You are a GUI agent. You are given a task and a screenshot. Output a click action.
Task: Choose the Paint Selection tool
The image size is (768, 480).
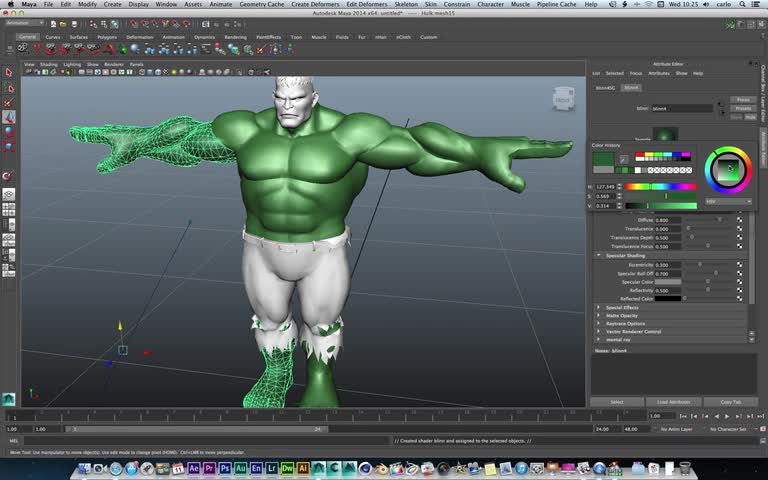point(8,102)
